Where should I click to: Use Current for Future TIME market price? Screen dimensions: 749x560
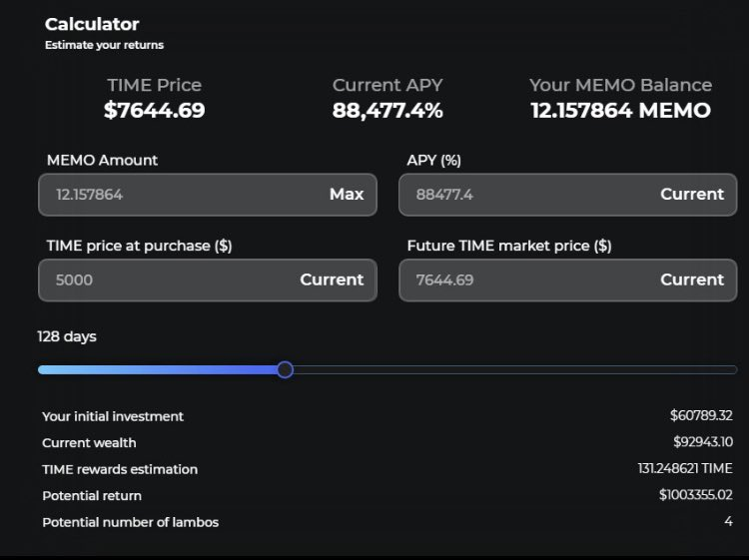click(692, 280)
